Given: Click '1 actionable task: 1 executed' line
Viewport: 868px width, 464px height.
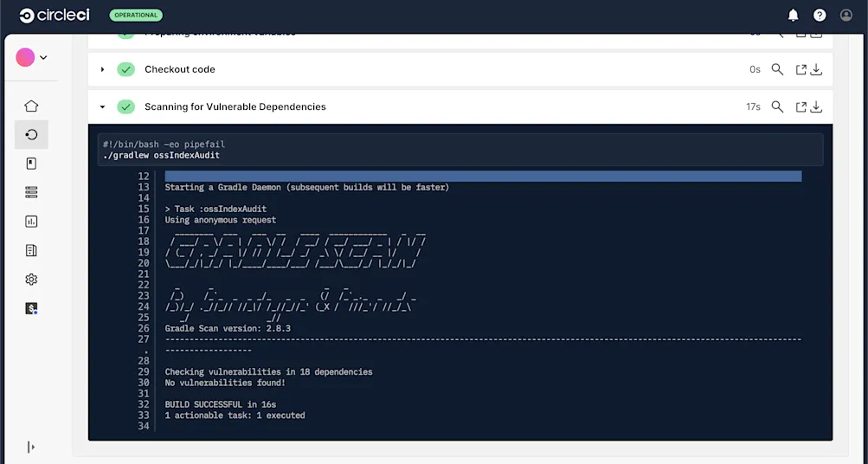Looking at the screenshot, I should coord(235,416).
